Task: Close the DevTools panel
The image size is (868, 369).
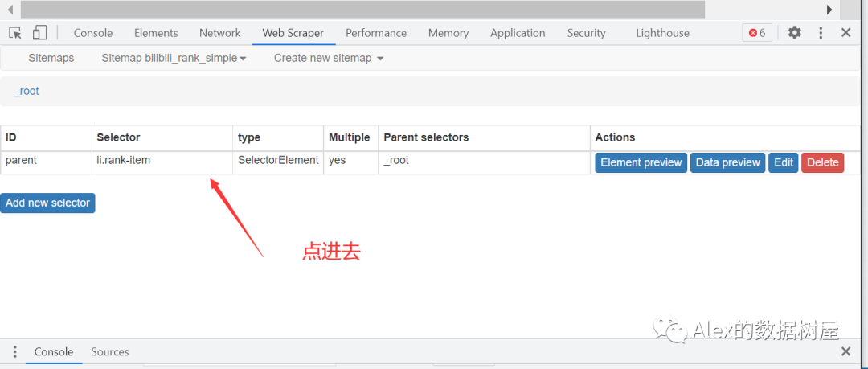Action: [x=845, y=33]
